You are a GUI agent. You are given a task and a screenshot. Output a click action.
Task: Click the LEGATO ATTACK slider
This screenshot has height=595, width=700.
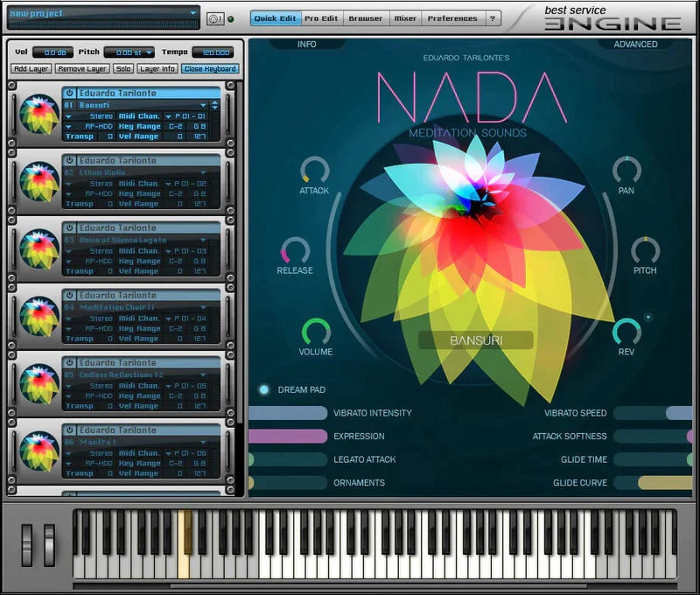[288, 459]
